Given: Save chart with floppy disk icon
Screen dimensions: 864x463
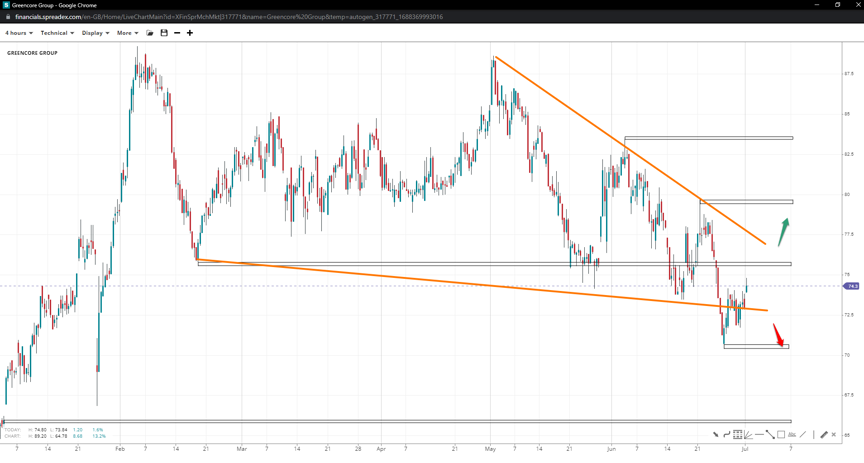Looking at the screenshot, I should tap(164, 33).
